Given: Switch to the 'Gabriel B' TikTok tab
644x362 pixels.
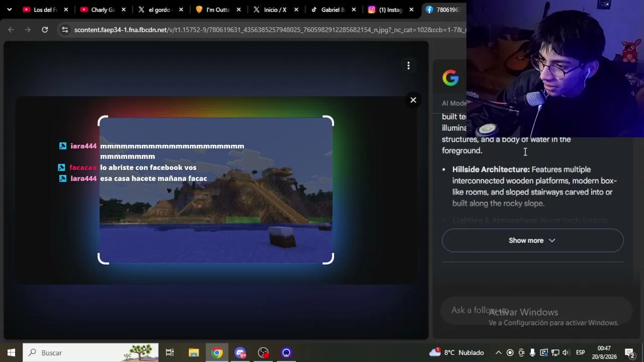Looking at the screenshot, I should click(x=332, y=10).
